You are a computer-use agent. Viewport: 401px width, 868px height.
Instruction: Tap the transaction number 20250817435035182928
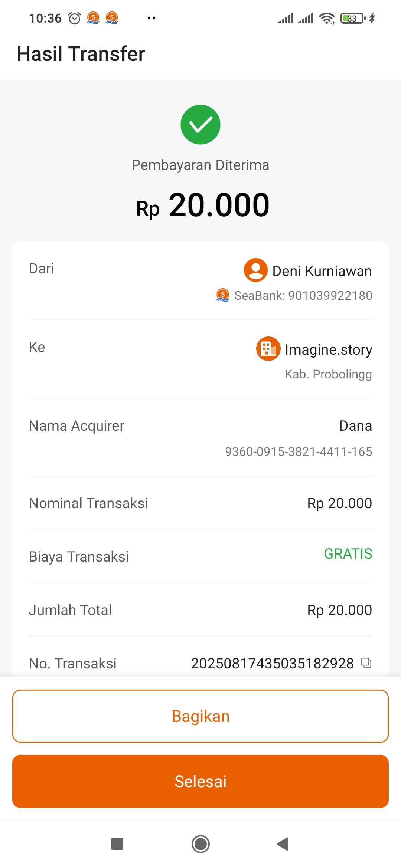tap(272, 663)
